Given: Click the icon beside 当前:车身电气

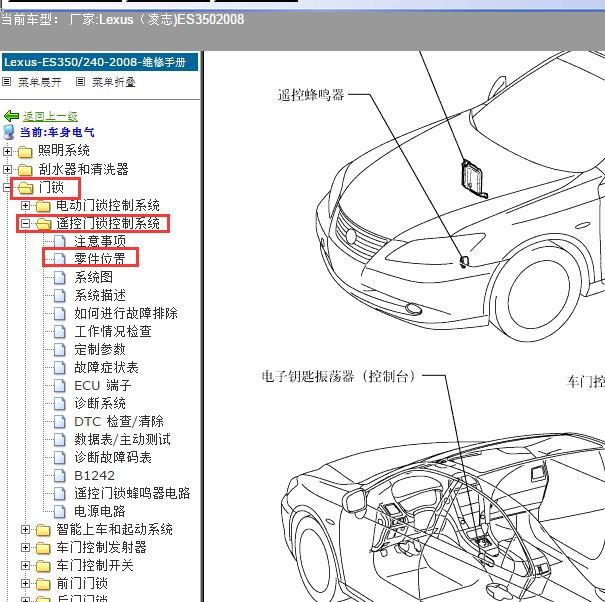Looking at the screenshot, I should (9, 132).
